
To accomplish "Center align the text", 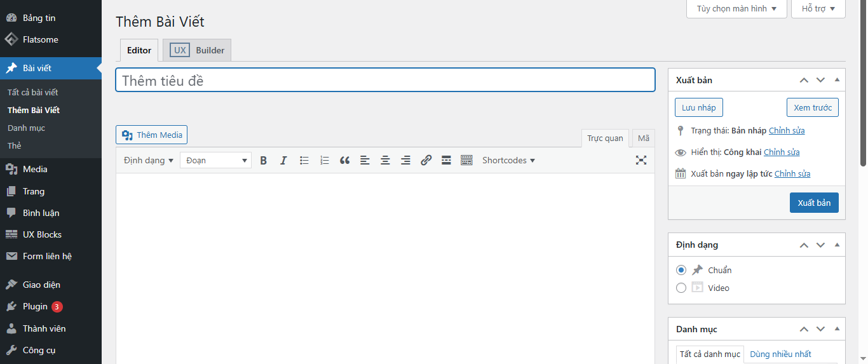I will click(x=385, y=161).
